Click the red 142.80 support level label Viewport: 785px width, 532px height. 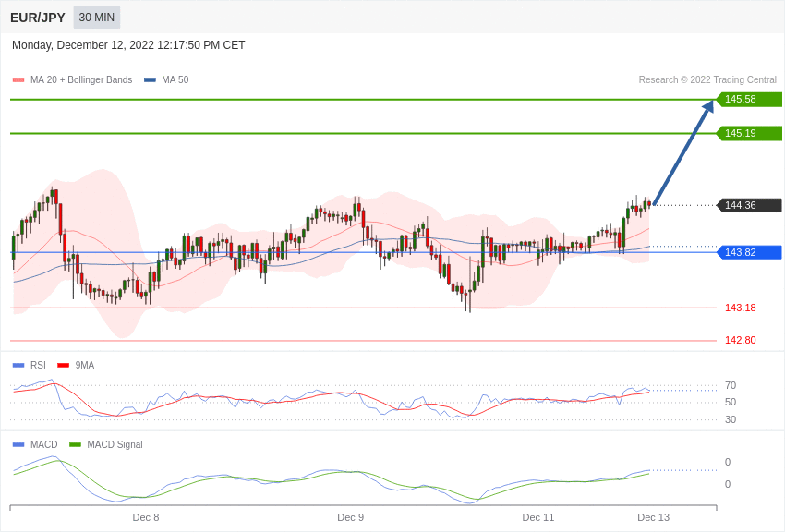click(x=740, y=341)
